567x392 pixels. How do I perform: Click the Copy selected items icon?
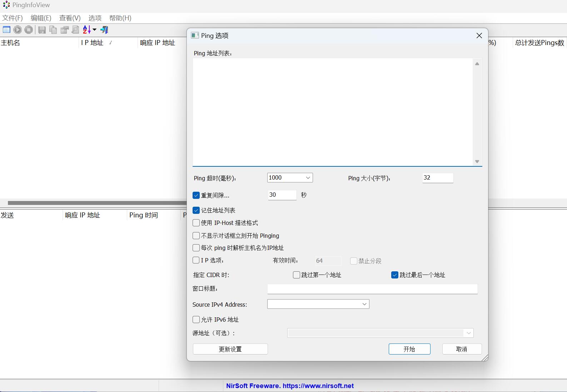53,30
